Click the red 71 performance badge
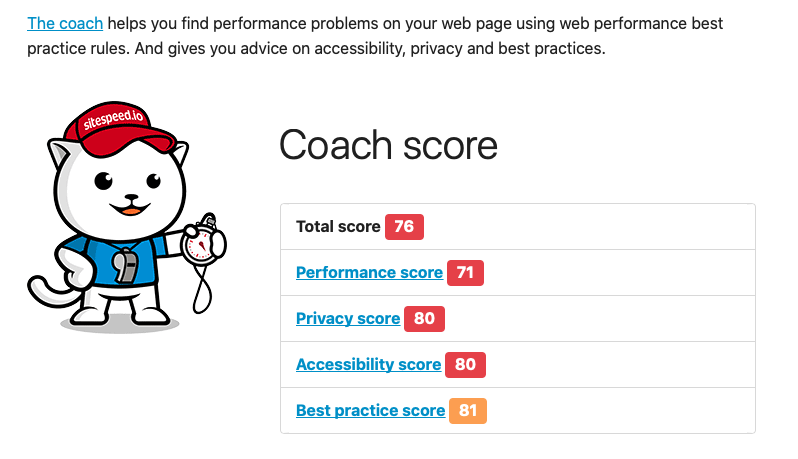Screen dimensions: 798x459 [x=465, y=273]
